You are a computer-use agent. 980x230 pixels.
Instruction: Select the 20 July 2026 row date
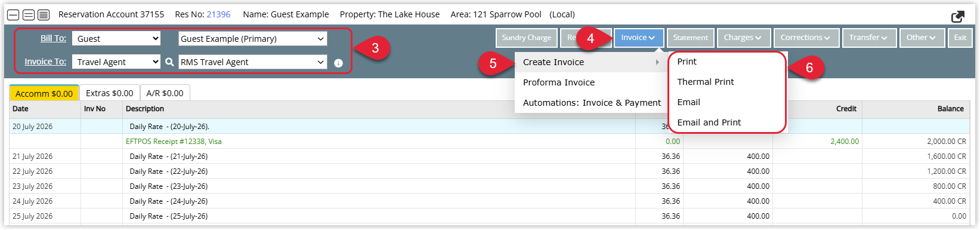point(32,127)
